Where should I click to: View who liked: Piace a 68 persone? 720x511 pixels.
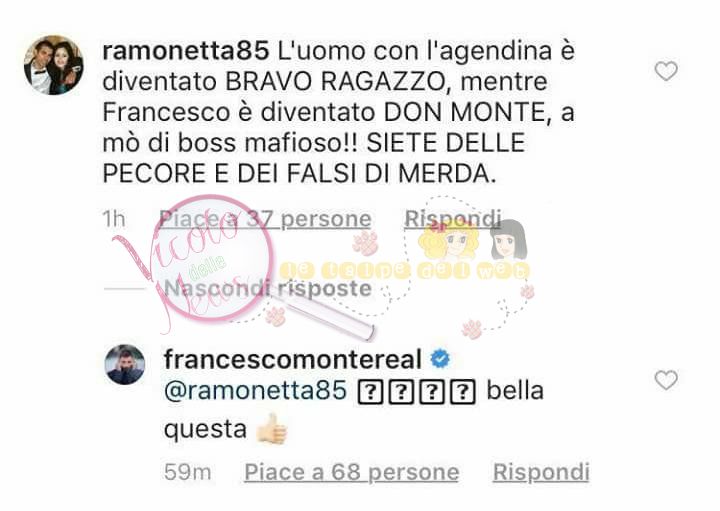pyautogui.click(x=352, y=472)
